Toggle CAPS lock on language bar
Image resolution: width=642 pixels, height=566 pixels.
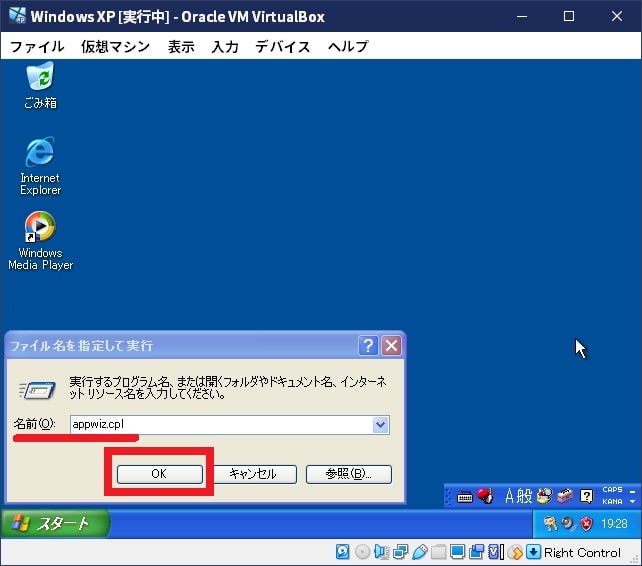612,489
